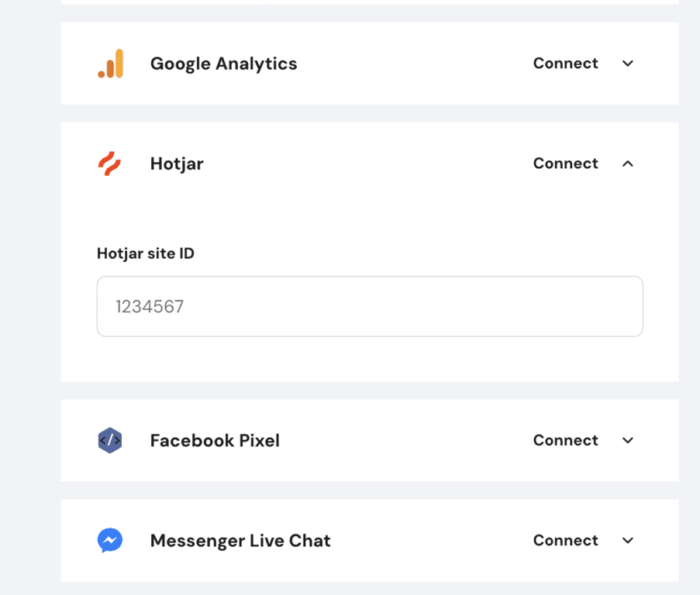
Task: Click the Facebook Pixel title text
Action: point(215,440)
